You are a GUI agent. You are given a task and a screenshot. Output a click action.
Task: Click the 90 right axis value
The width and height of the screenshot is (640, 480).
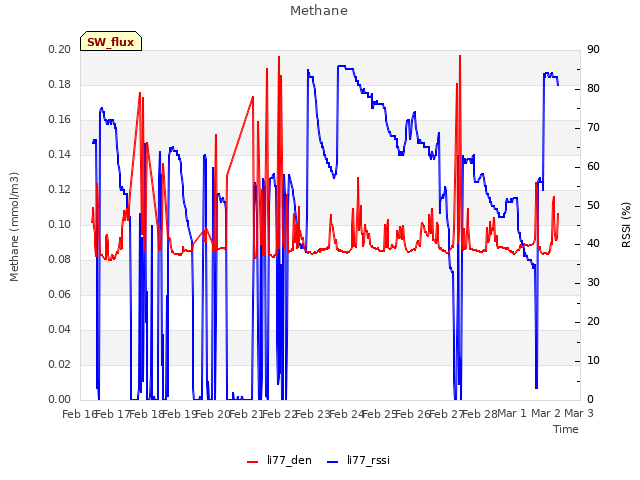pyautogui.click(x=593, y=50)
